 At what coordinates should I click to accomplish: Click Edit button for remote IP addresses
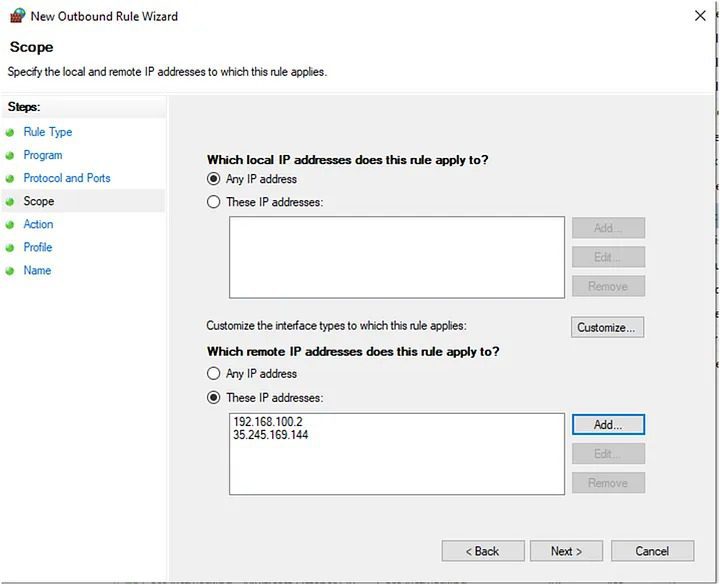(608, 454)
